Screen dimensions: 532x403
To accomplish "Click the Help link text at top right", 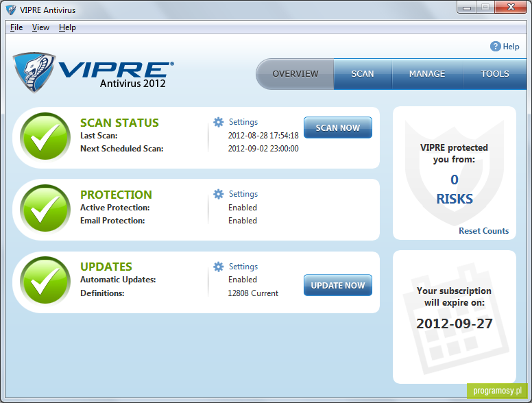I will [511, 47].
